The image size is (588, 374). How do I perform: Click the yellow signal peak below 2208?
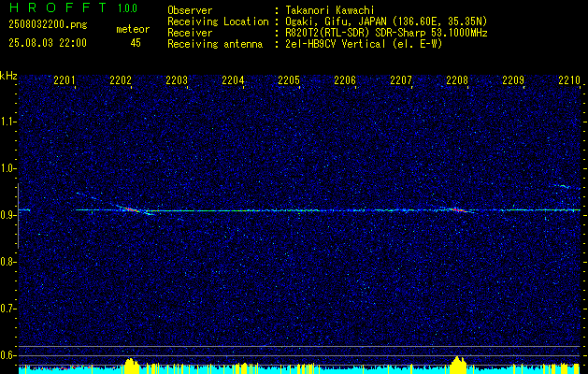(458, 365)
